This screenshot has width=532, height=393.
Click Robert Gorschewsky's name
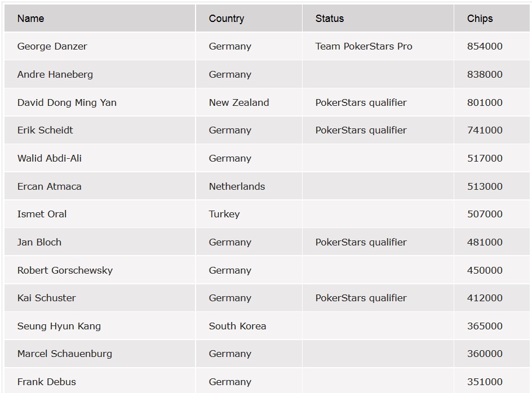coord(65,270)
